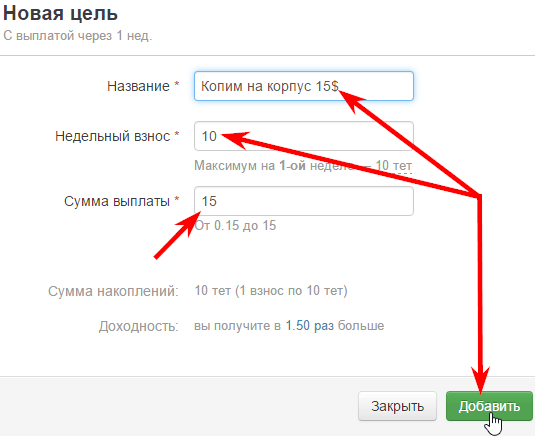Screen dimensions: 535x436
Task: Click the '1.50 раз' yield value
Action: point(309,325)
